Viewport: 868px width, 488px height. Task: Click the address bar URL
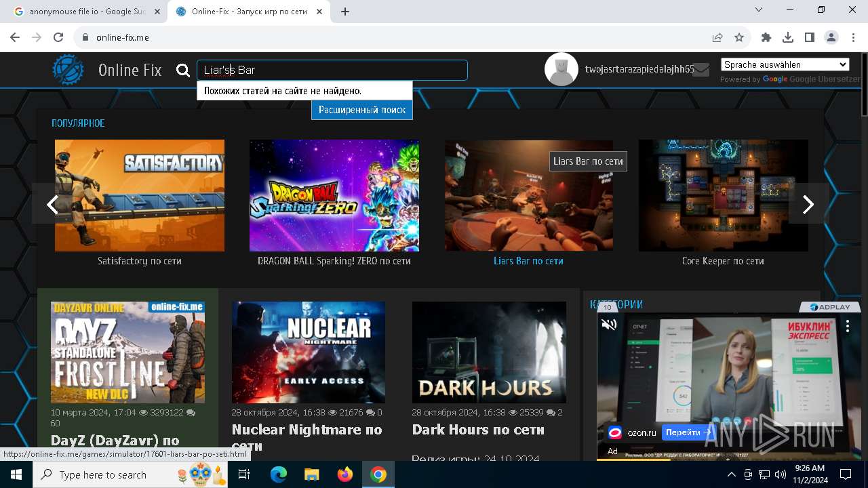point(123,38)
